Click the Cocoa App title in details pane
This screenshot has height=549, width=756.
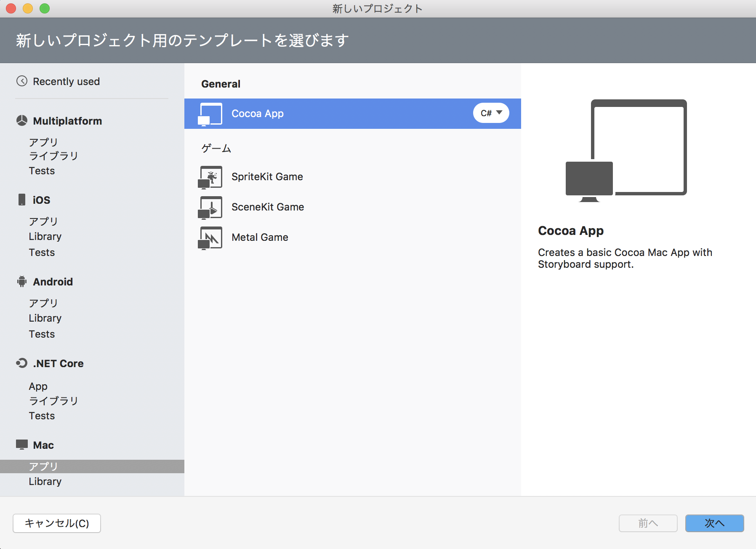pos(571,231)
